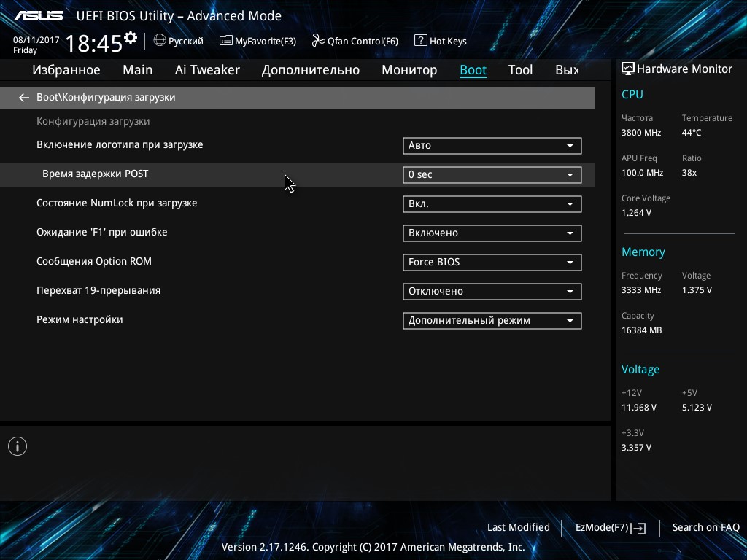Viewport: 747px width, 560px height.
Task: Click CPU frequency value 3800 MHz
Action: coord(640,133)
